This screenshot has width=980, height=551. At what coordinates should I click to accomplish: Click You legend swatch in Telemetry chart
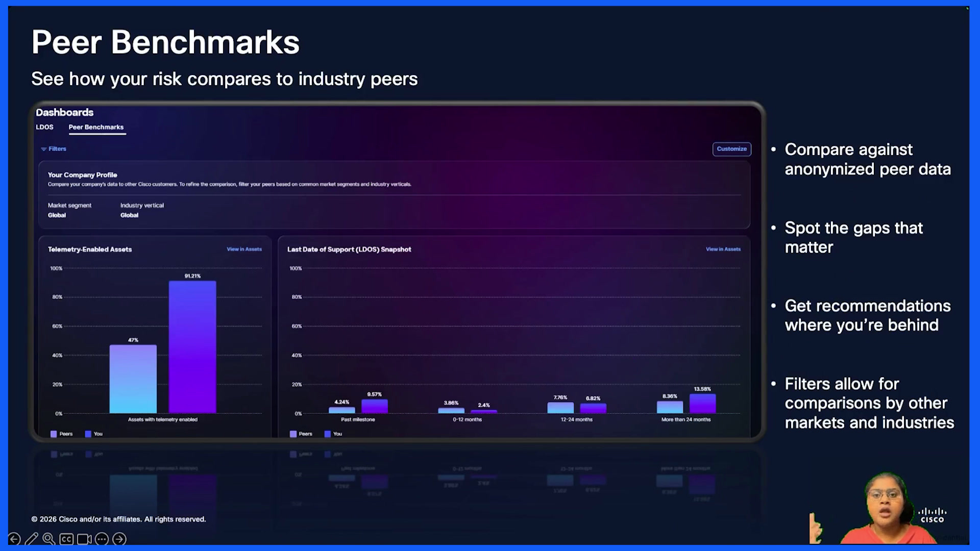[x=88, y=434]
